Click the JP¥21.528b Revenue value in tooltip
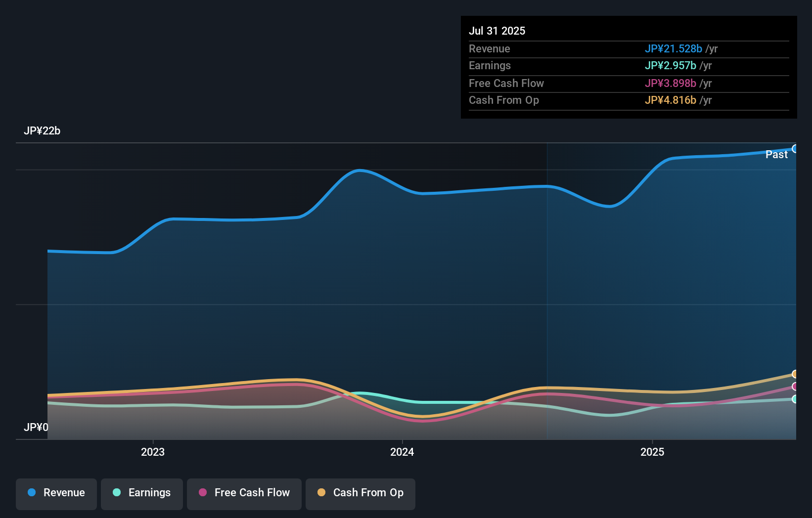Screen dimensions: 812x518 [674, 49]
